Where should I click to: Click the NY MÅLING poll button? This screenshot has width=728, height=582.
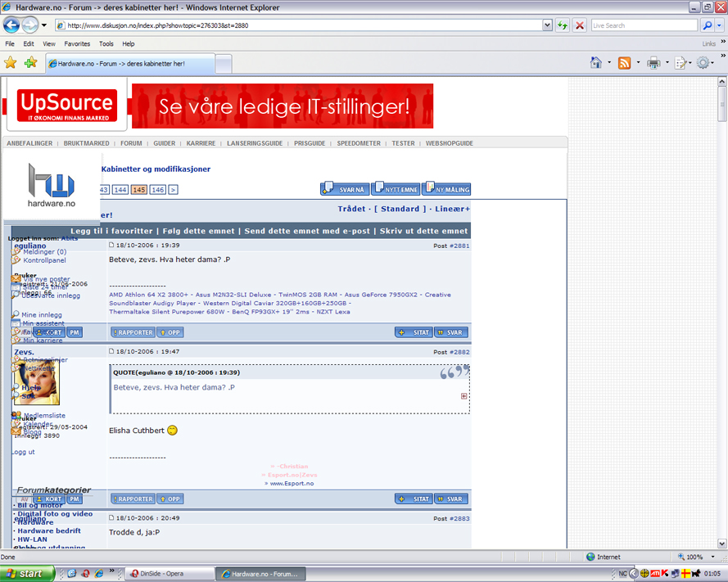point(446,188)
